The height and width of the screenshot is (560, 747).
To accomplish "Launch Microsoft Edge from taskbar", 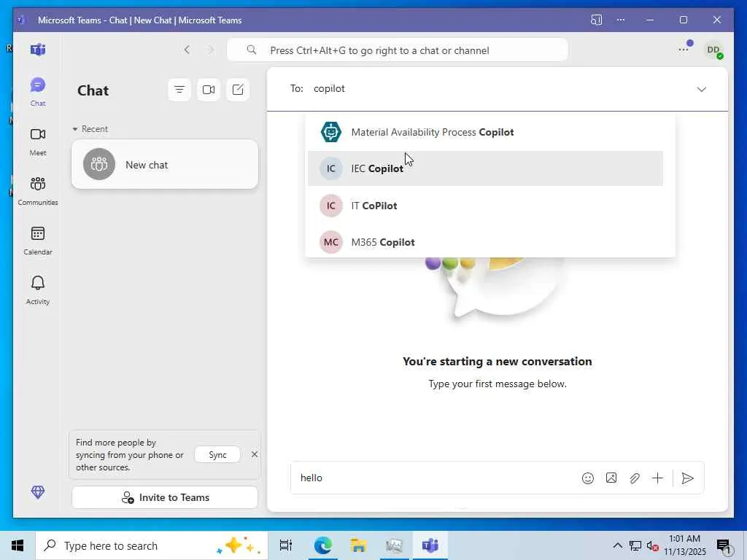I will tap(322, 545).
